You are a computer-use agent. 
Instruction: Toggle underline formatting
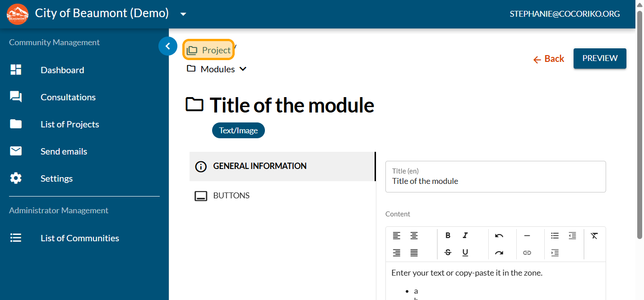coord(465,253)
